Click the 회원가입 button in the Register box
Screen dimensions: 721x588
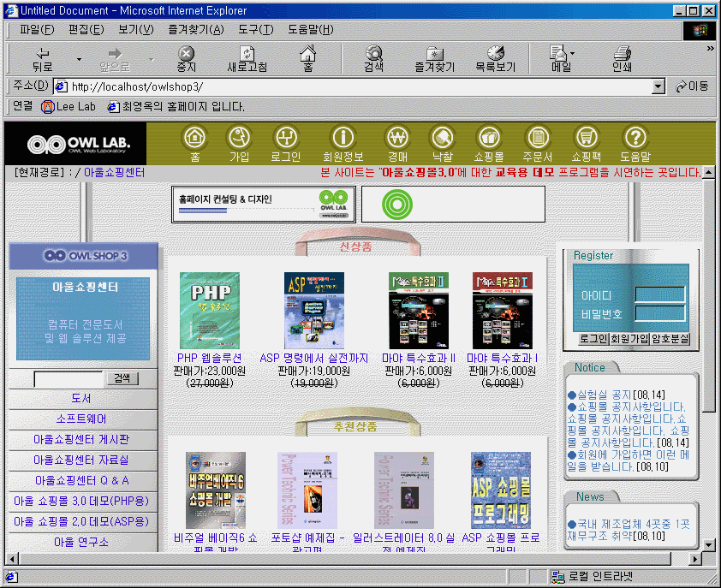click(629, 339)
